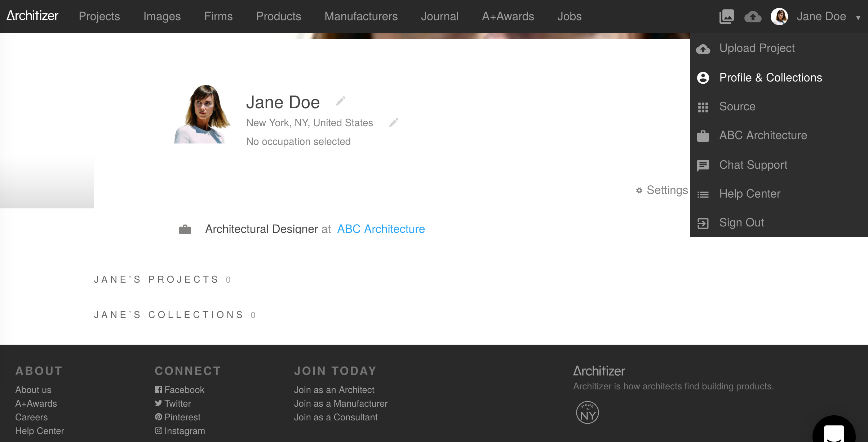The height and width of the screenshot is (442, 868).
Task: Click the No occupation selected text
Action: 298,141
